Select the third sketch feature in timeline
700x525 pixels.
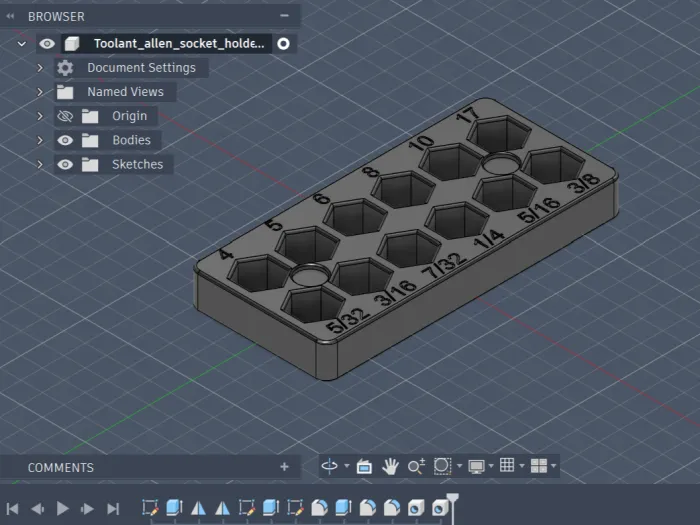pos(295,508)
